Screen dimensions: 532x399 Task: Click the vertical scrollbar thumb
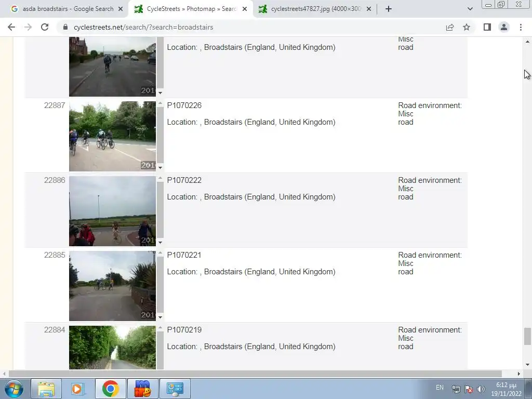(527, 336)
